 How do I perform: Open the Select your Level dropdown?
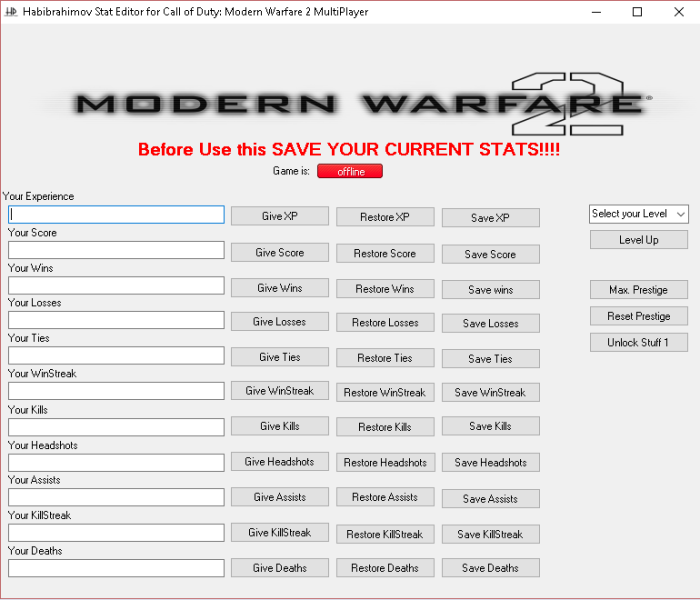(639, 214)
